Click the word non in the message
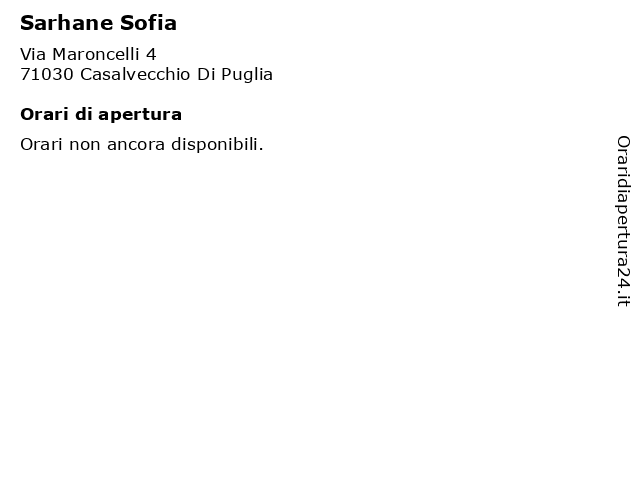 pos(85,146)
